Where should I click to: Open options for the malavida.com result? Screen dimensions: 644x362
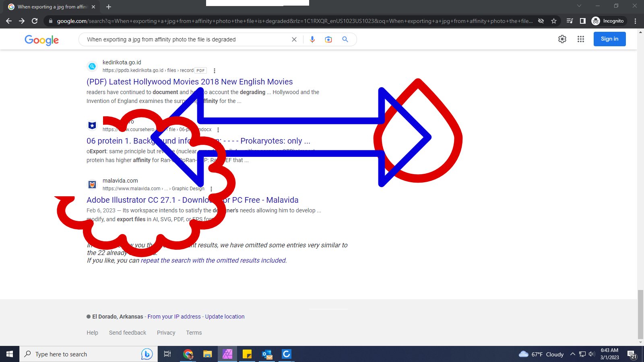(x=211, y=189)
